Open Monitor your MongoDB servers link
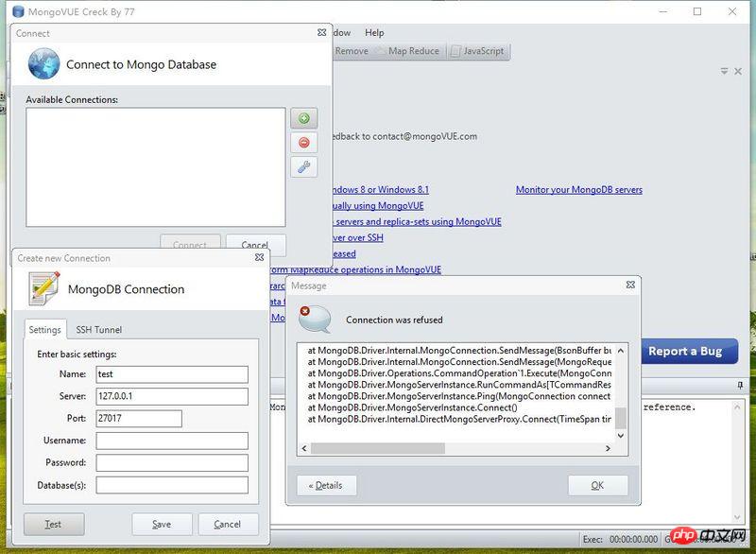756x554 pixels. click(x=579, y=189)
